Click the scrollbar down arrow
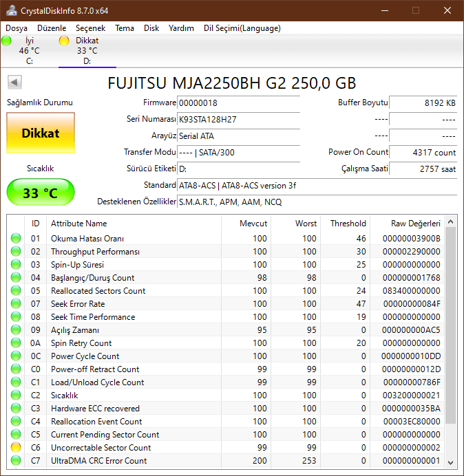Screen dimensions: 464x476 pos(451,462)
